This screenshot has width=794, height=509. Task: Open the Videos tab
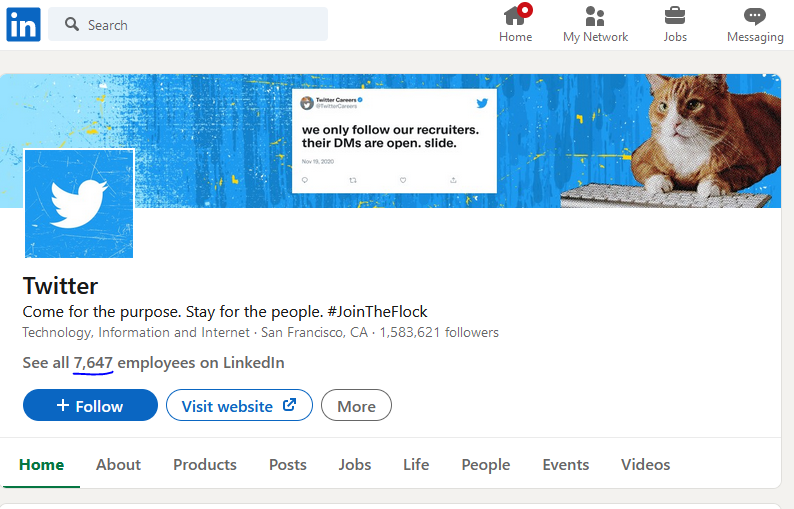646,464
